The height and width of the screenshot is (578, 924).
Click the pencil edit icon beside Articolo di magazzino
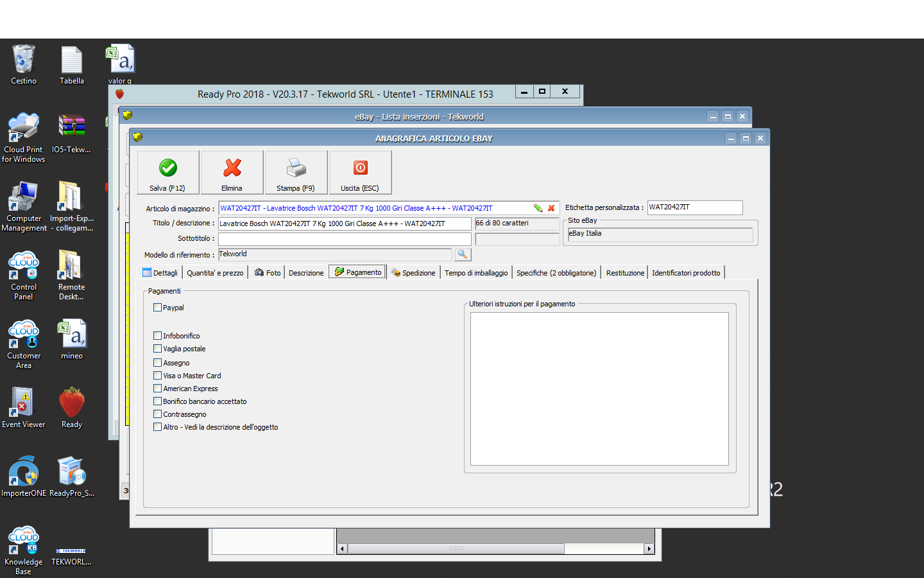click(x=538, y=208)
